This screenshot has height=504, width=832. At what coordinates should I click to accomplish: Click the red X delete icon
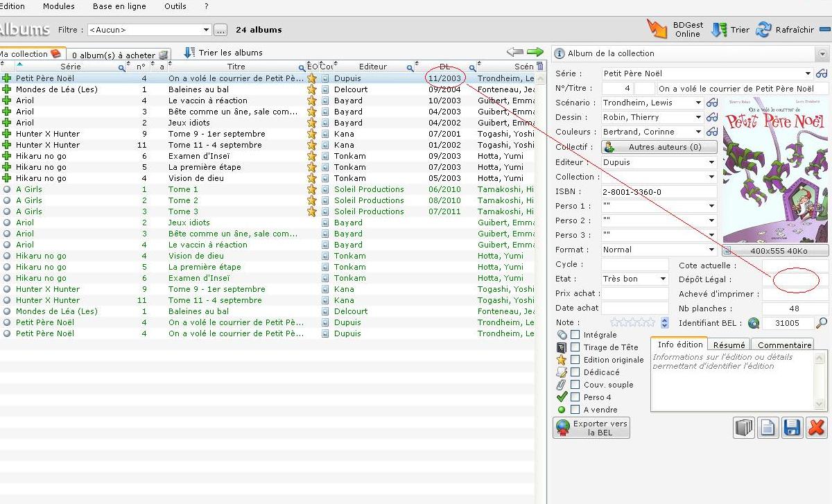coord(817,428)
